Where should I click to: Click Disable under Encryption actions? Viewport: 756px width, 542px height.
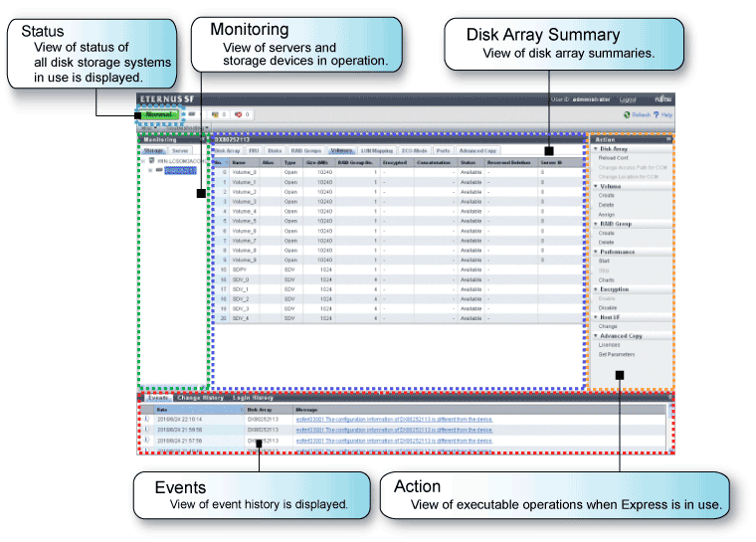[x=608, y=307]
